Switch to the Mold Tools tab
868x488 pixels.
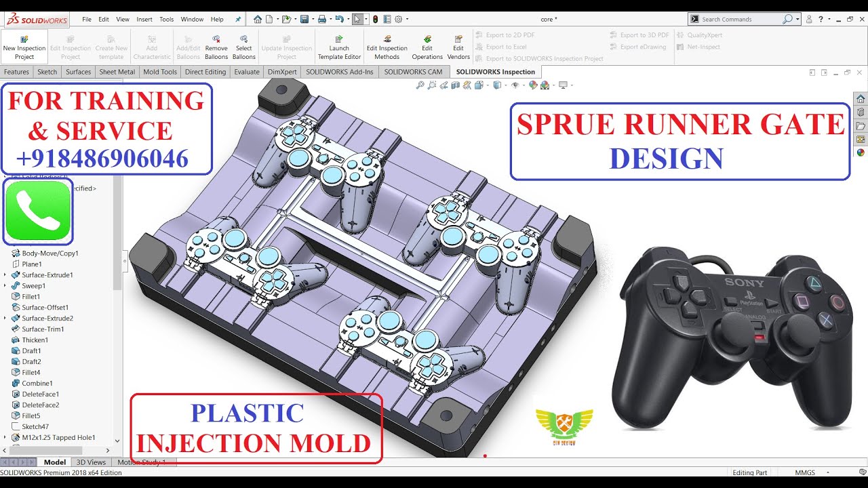pos(160,72)
